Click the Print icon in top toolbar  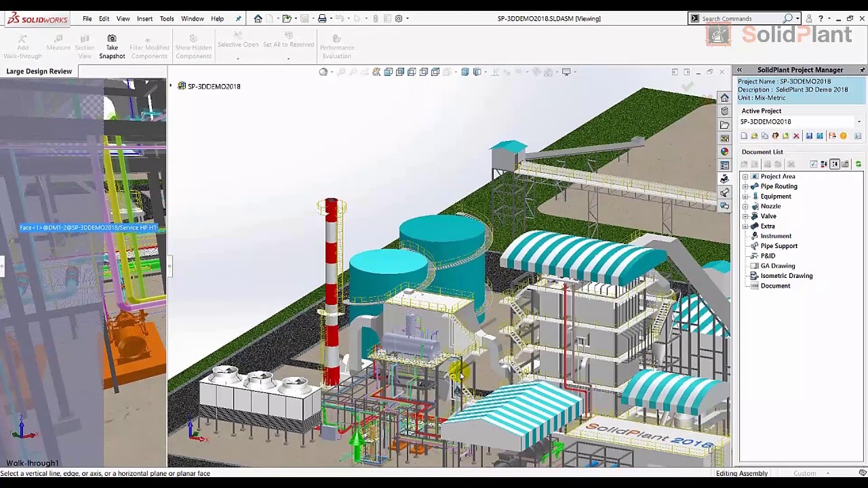[322, 18]
